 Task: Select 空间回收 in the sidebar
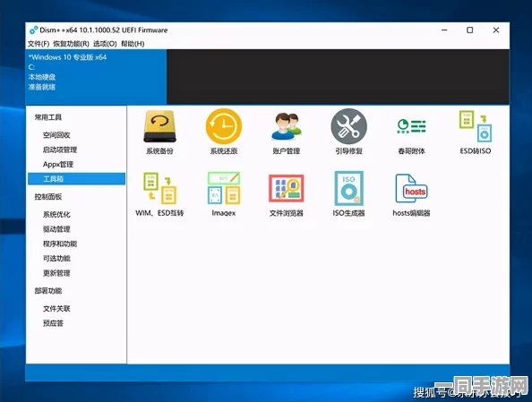pyautogui.click(x=56, y=135)
